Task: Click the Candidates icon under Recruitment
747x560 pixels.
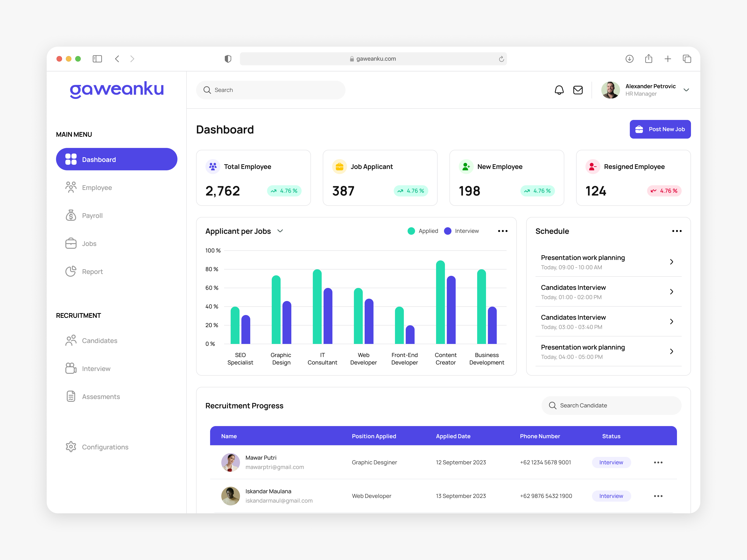Action: click(x=71, y=340)
